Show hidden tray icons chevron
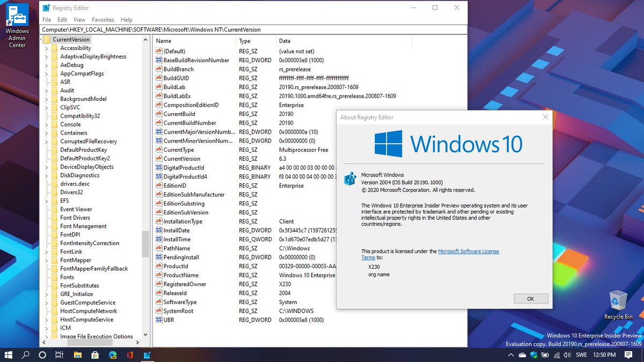Viewport: 644px width, 362px height. coord(510,355)
